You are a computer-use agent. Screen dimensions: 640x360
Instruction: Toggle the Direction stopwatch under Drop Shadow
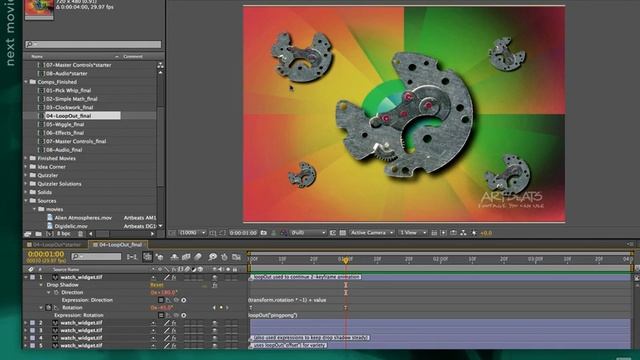56,293
